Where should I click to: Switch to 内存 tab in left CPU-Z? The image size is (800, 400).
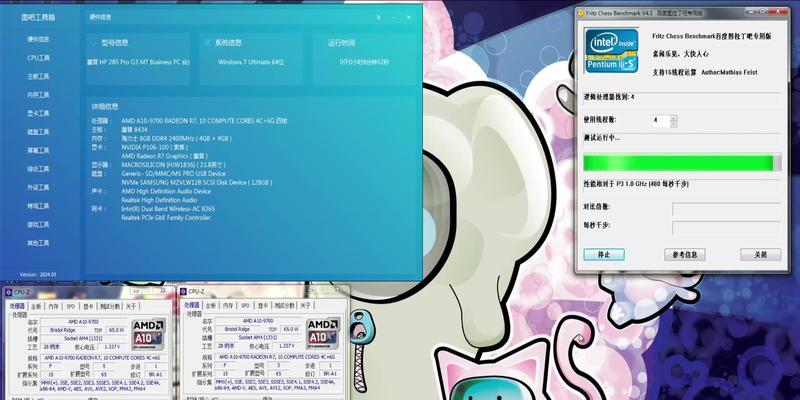tap(53, 307)
